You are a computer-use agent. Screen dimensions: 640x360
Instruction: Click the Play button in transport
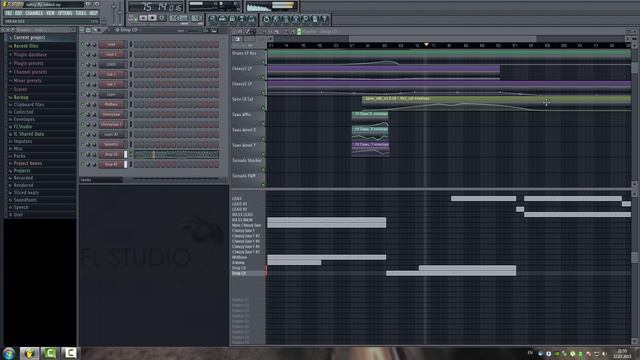(143, 18)
